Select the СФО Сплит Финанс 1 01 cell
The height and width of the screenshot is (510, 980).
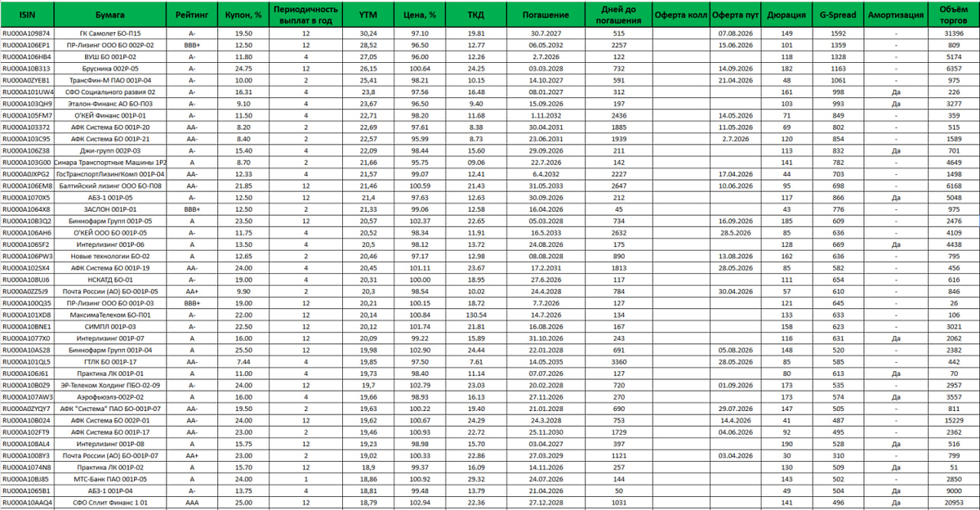tap(110, 503)
